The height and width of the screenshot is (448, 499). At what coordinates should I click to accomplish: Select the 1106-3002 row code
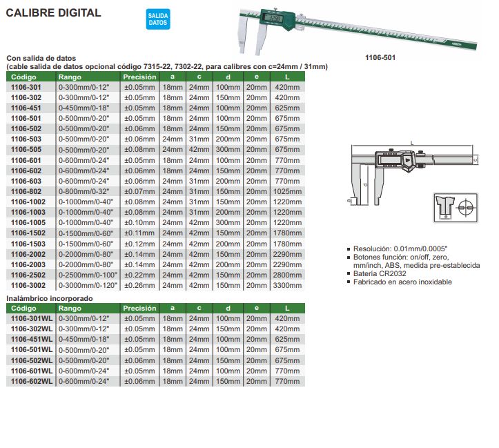[26, 284]
